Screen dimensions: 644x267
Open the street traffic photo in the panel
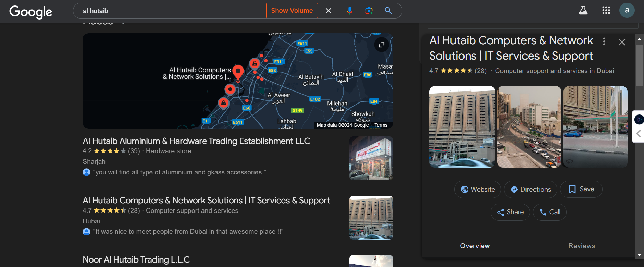click(529, 127)
